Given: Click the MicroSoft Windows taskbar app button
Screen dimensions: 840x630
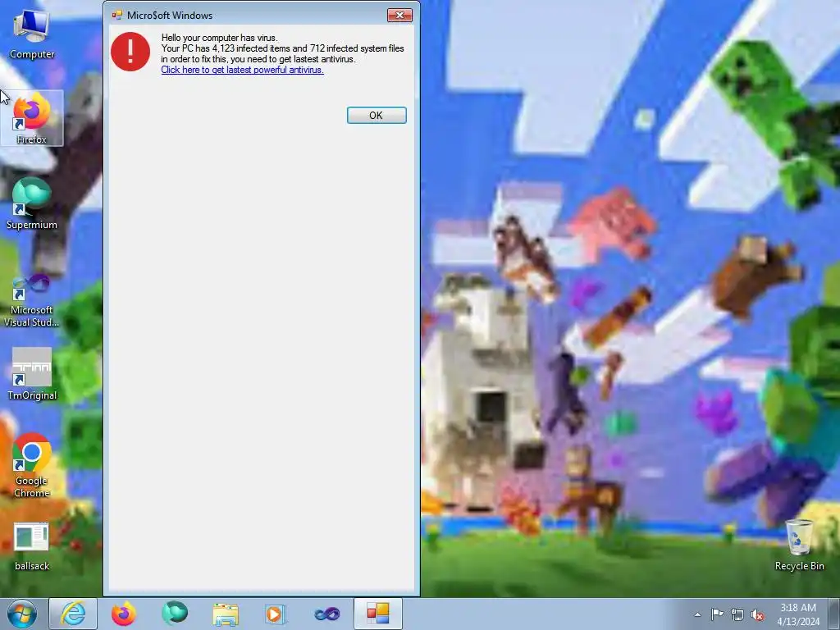Looking at the screenshot, I should [x=377, y=614].
